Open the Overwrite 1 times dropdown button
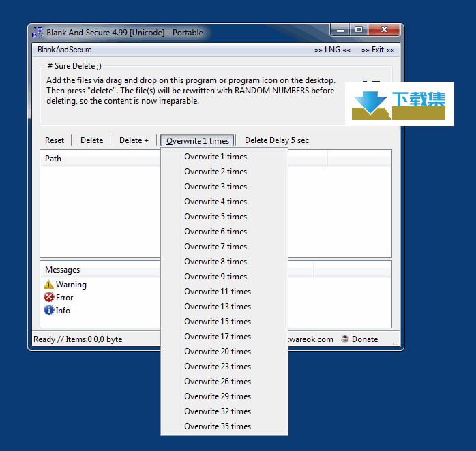Image resolution: width=476 pixels, height=451 pixels. click(x=197, y=140)
